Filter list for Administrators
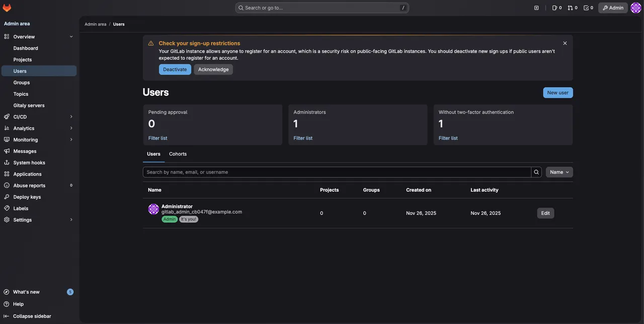Image resolution: width=644 pixels, height=324 pixels. pyautogui.click(x=303, y=138)
